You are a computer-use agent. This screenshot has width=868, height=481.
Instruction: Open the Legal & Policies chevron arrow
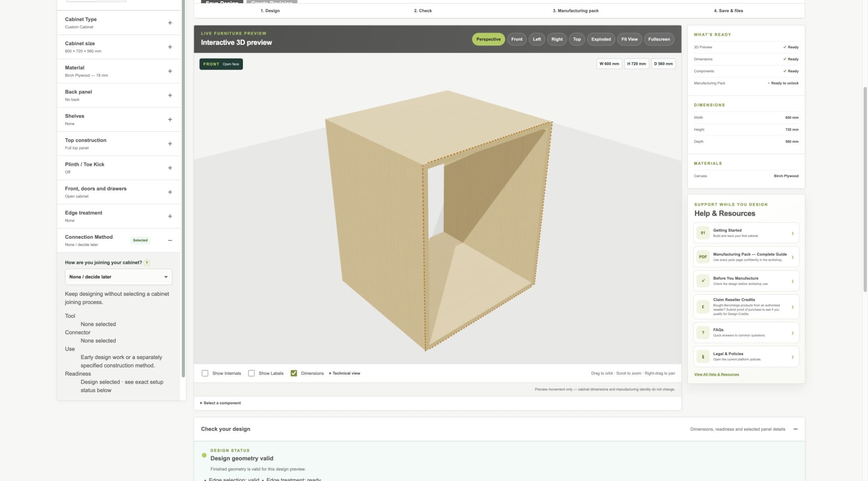[792, 357]
